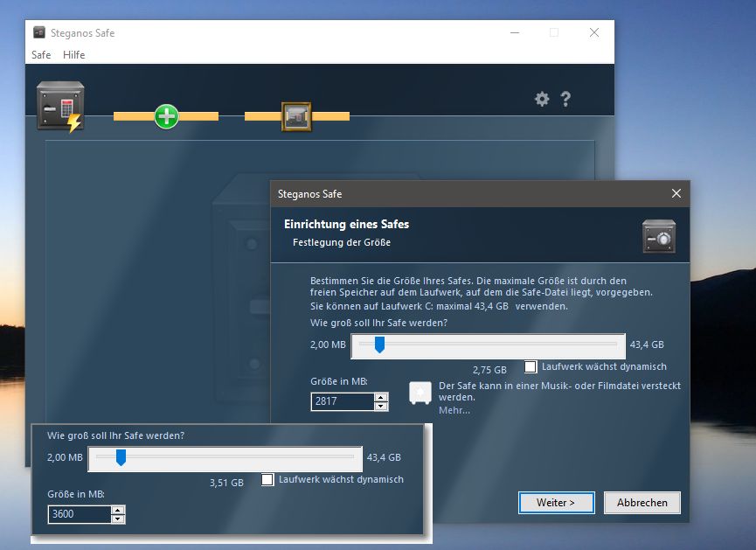Decrease size with down arrow beside 3600

coord(118,519)
